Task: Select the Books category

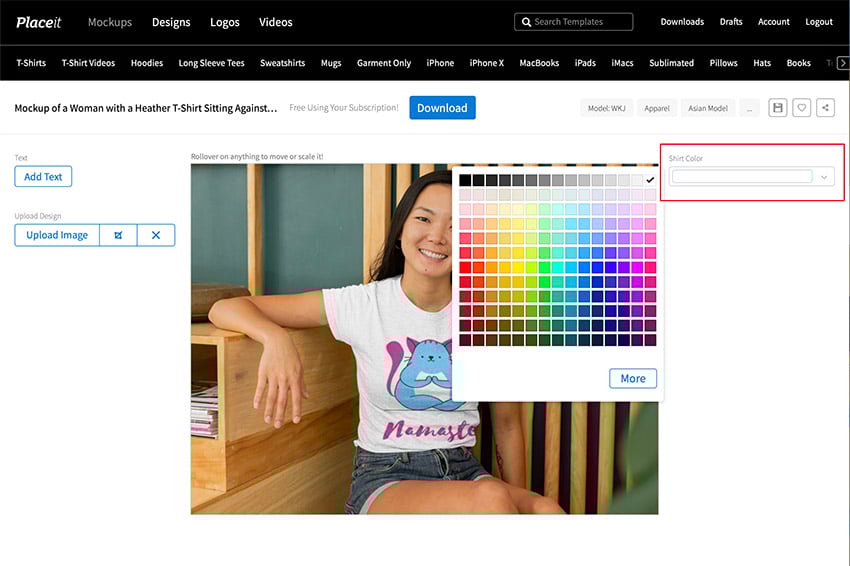Action: pos(799,63)
